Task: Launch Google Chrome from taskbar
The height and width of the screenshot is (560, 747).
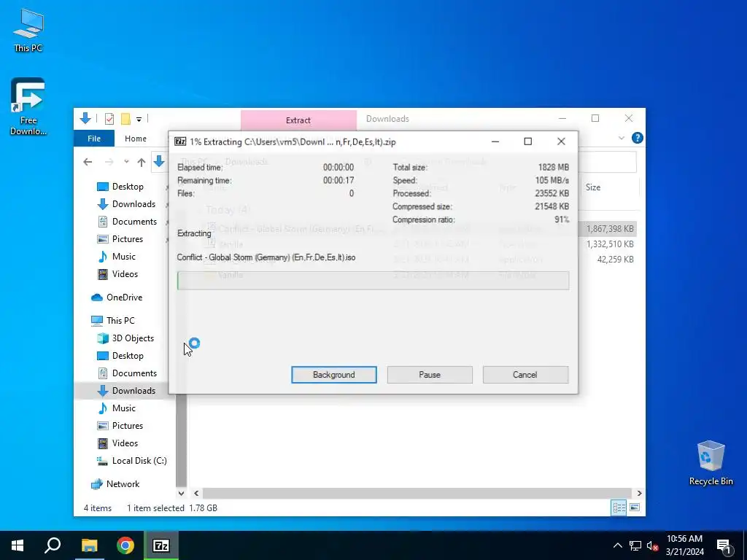Action: click(x=125, y=545)
